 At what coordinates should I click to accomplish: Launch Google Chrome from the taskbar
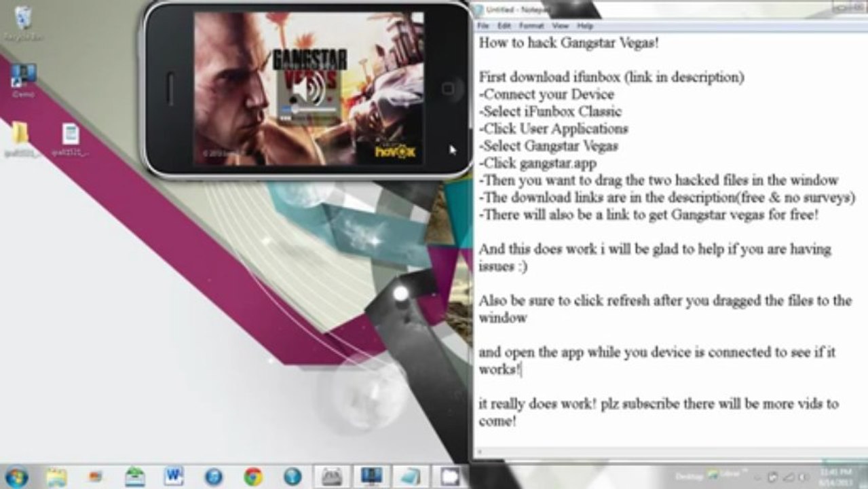pos(253,476)
